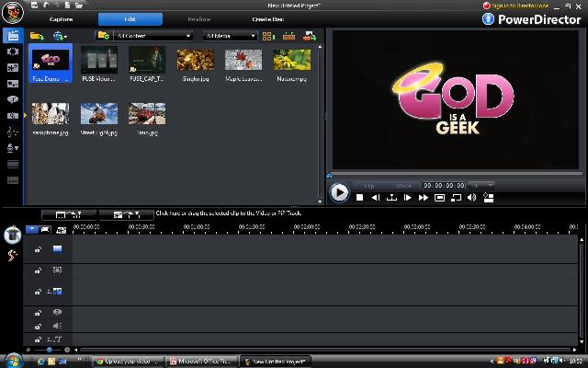This screenshot has height=368, width=588.
Task: Click the timecode field in preview
Action: 444,186
